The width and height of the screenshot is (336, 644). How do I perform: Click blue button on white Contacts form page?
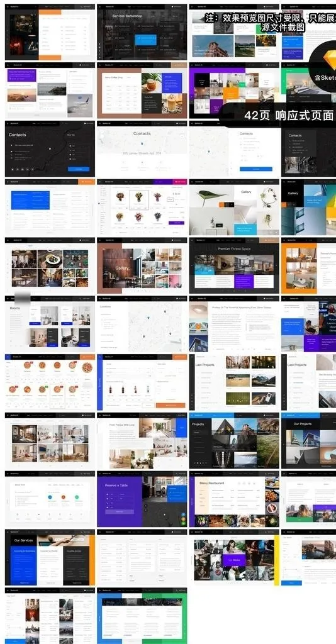pos(256,169)
